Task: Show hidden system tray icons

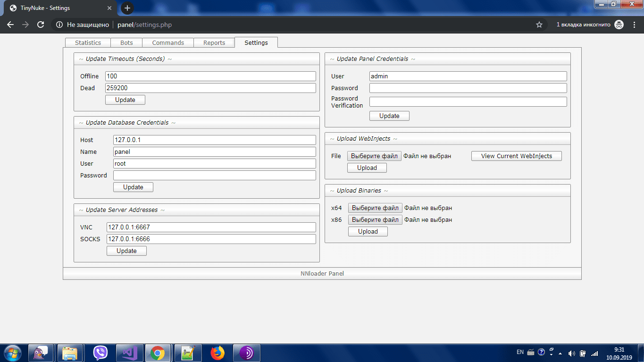Action: [560, 353]
